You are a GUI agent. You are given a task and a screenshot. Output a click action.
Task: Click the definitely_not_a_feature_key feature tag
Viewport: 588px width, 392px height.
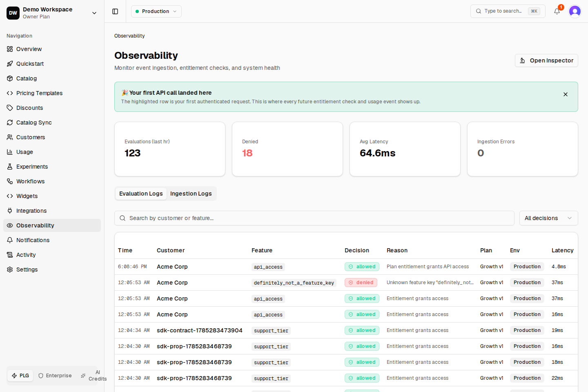(294, 283)
